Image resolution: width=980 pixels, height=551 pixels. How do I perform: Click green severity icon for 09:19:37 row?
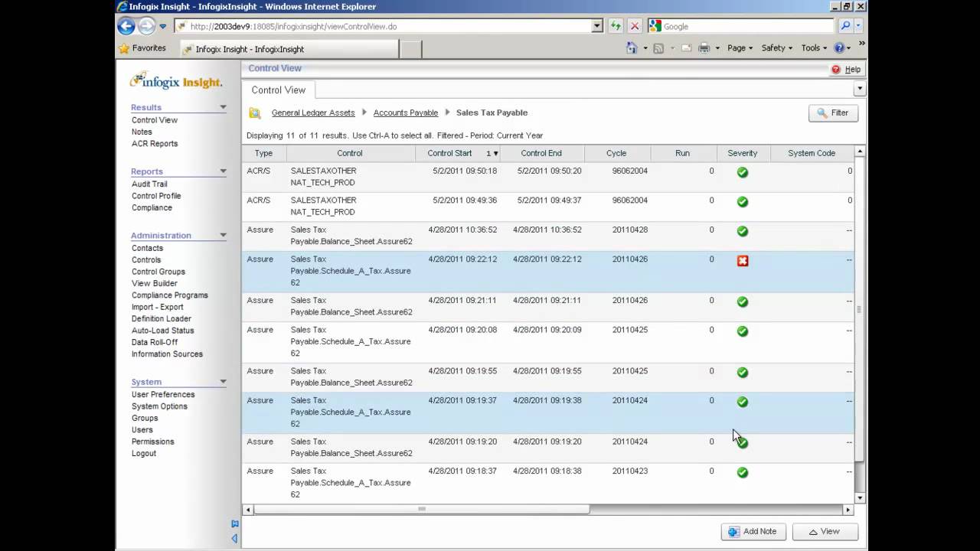tap(742, 402)
